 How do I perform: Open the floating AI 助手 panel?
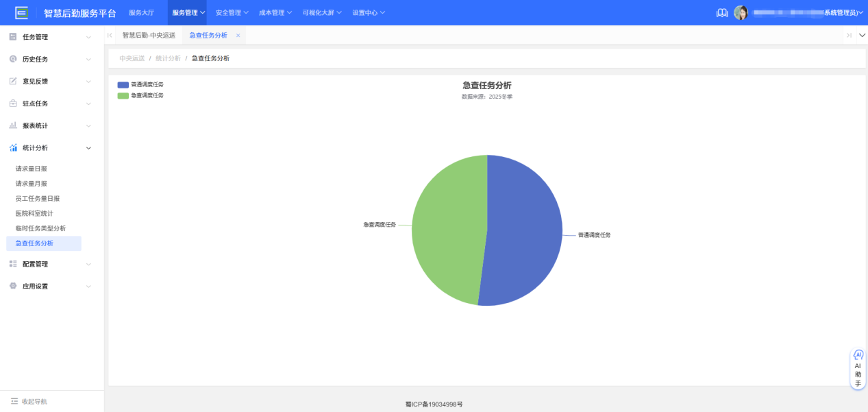tap(857, 368)
